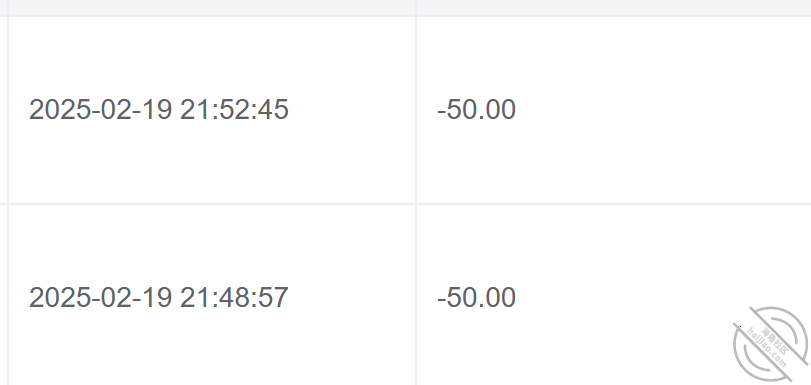
Task: Click the gray header strip above the timestamp column
Action: coord(212,7)
